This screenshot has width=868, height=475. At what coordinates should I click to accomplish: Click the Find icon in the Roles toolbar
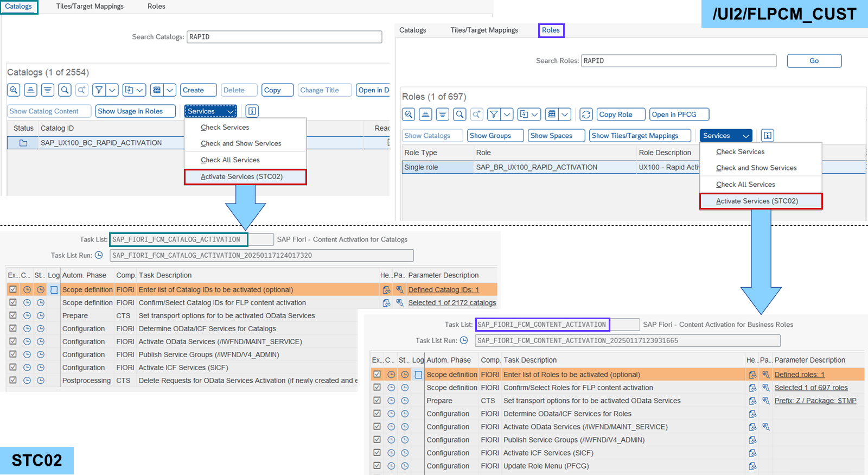(459, 115)
